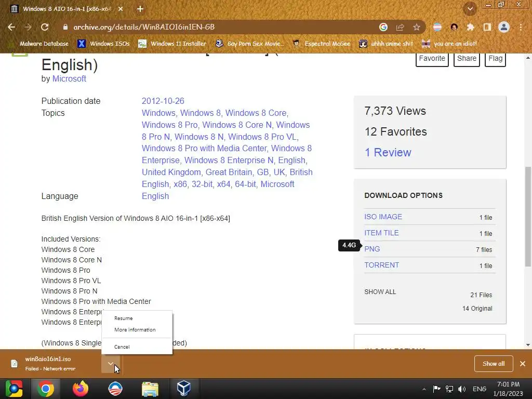Open the Start button in taskbar
Screen dimensions: 532x399
point(14,389)
